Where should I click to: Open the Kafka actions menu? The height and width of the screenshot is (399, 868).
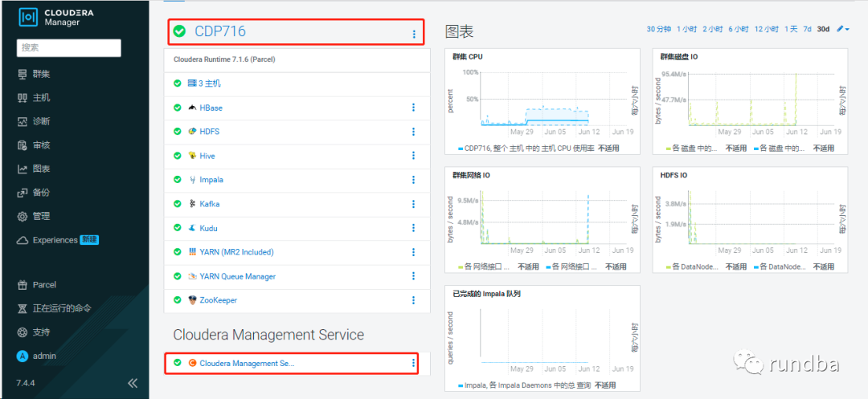point(414,204)
